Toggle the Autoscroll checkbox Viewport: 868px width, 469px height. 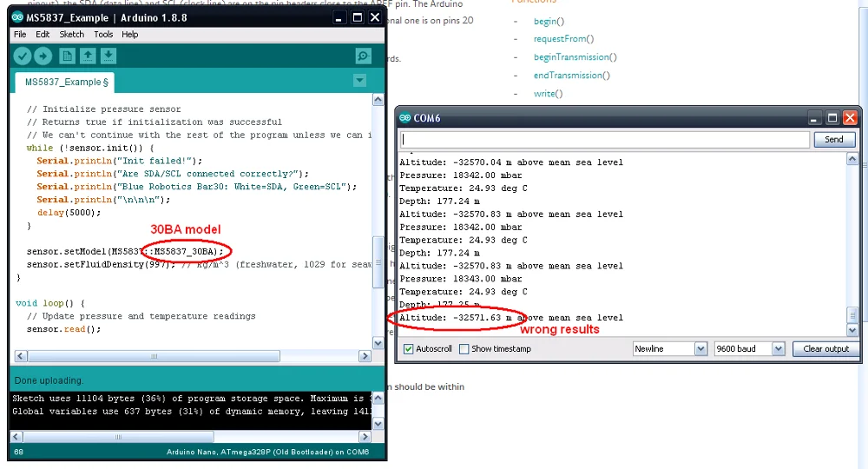(409, 349)
